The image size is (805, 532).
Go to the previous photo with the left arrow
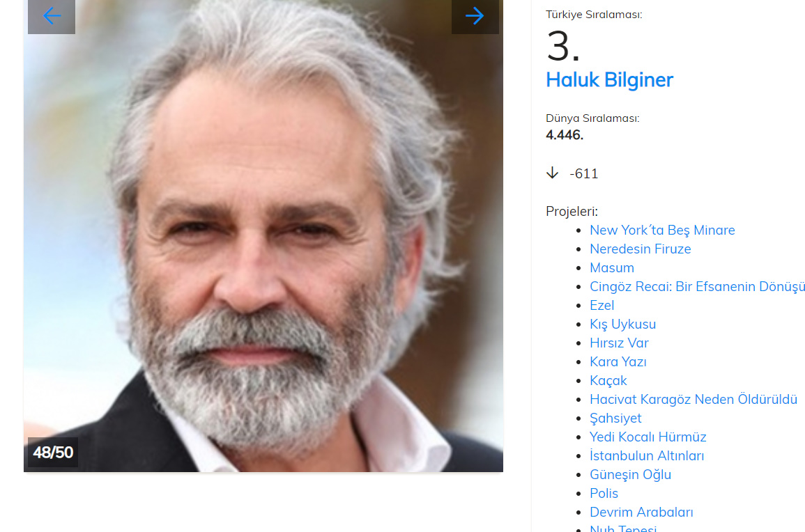coord(52,17)
